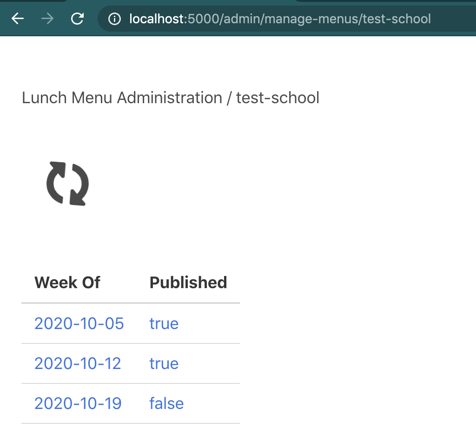Select 'test-school' in the page breadcrumb heading

[278, 98]
